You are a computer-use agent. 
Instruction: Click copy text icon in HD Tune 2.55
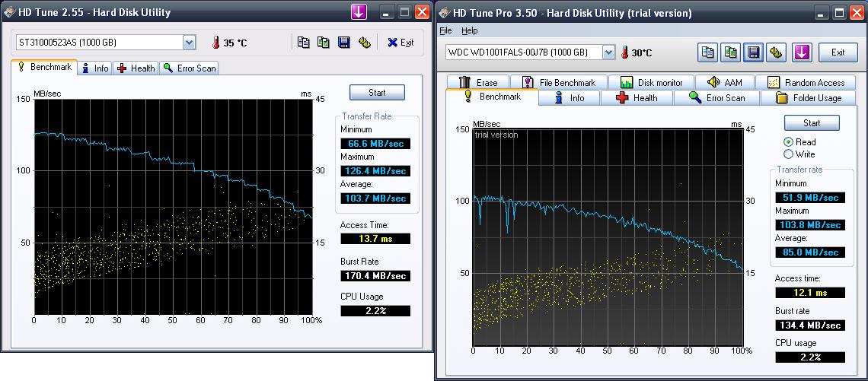pyautogui.click(x=303, y=43)
